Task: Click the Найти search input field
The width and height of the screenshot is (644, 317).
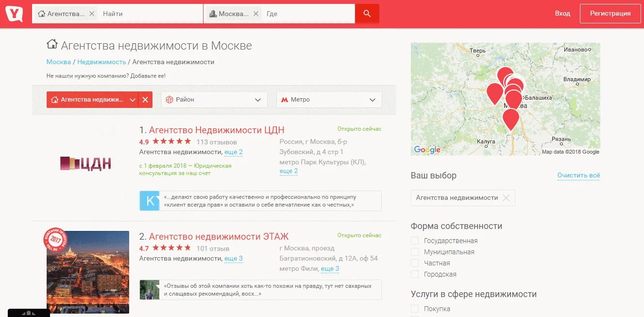Action: [151, 14]
